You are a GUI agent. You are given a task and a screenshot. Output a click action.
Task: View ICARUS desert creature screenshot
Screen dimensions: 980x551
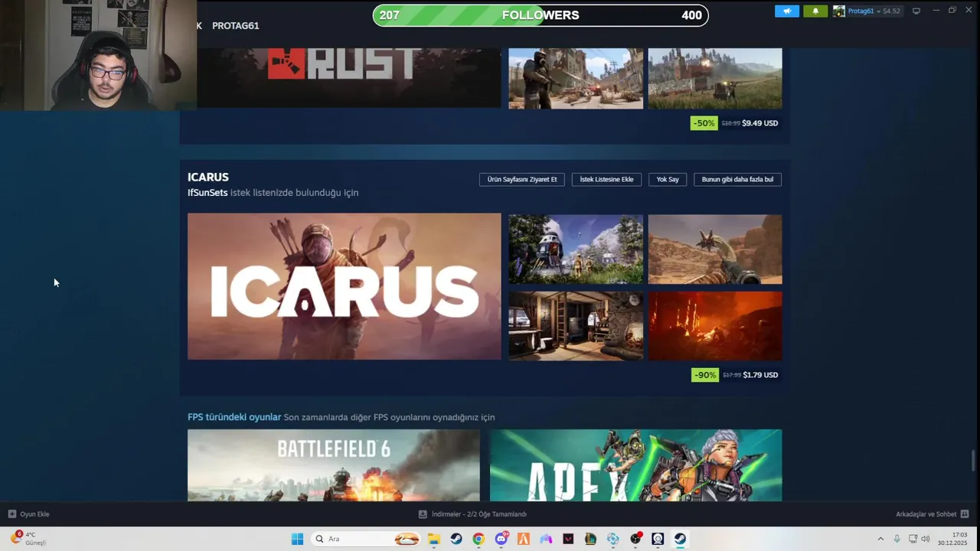715,249
